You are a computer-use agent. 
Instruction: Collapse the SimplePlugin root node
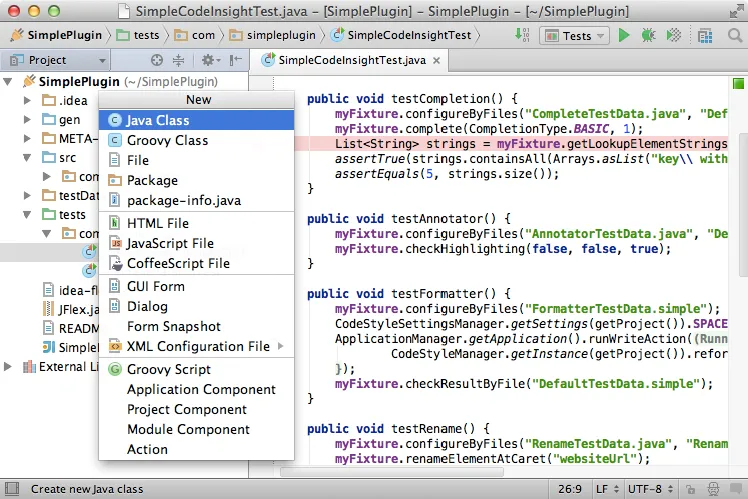8,82
